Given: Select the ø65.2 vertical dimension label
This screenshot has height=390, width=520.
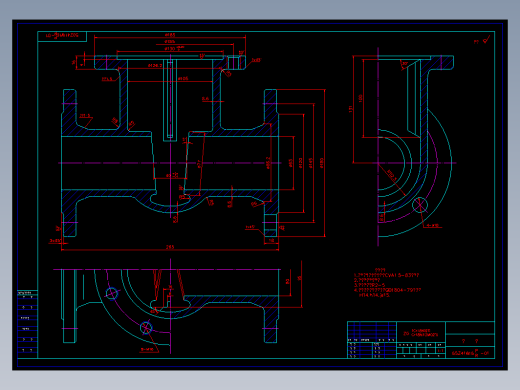Looking at the screenshot, I should pos(269,163).
